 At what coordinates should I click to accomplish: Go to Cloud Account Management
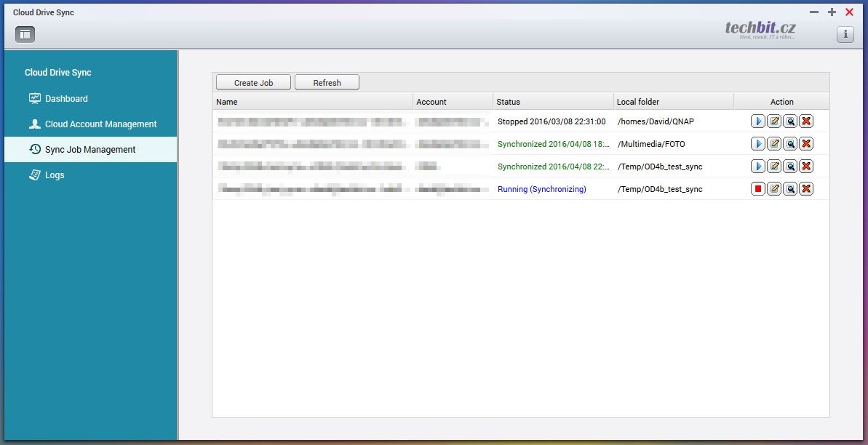(x=100, y=124)
